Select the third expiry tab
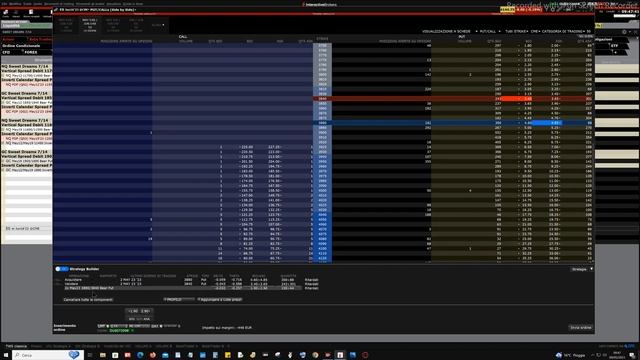The height and width of the screenshot is (360, 640). [x=113, y=25]
